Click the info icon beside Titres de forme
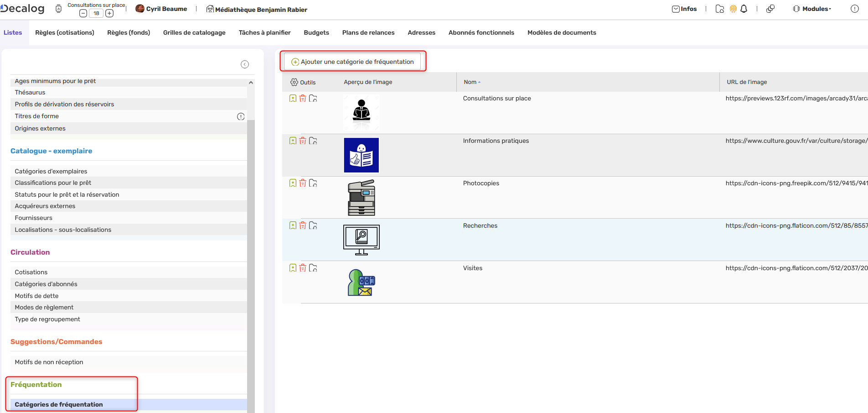This screenshot has height=413, width=868. click(241, 116)
